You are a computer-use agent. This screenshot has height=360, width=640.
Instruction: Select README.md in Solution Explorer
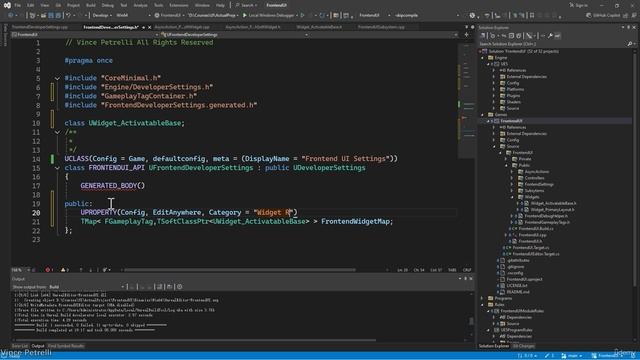[518, 292]
